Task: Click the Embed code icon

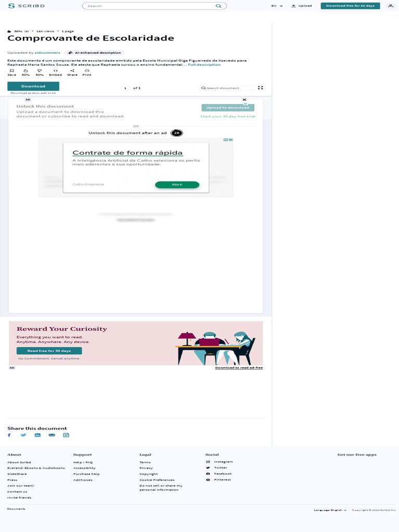Action: tap(55, 71)
